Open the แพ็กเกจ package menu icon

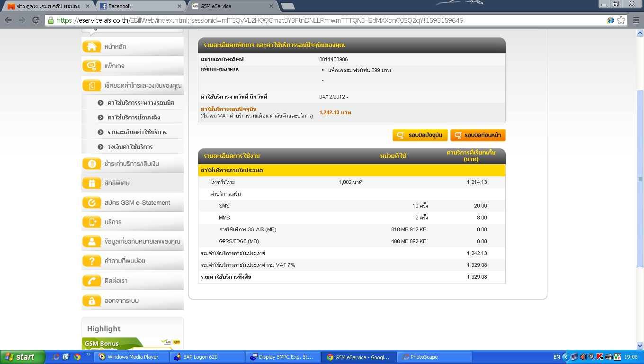pyautogui.click(x=91, y=66)
